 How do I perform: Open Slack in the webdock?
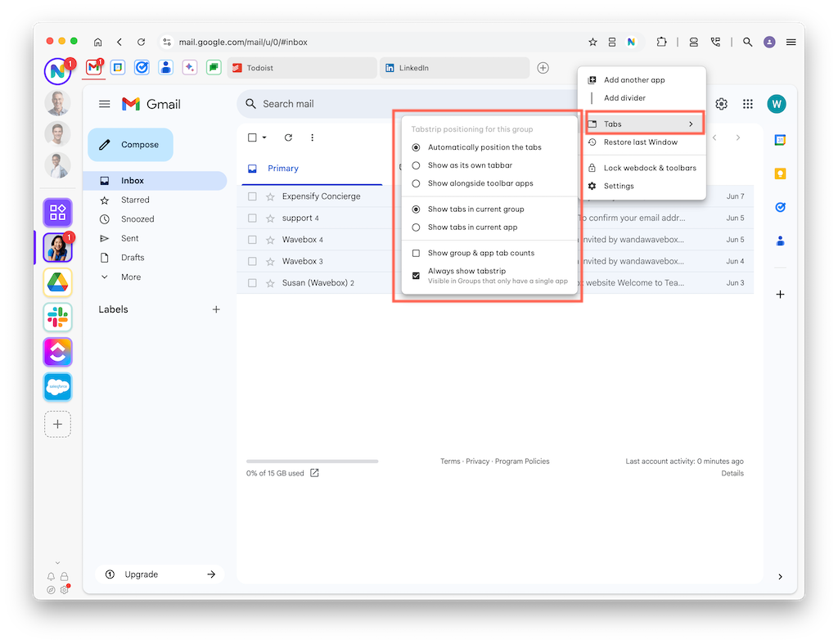click(x=58, y=317)
